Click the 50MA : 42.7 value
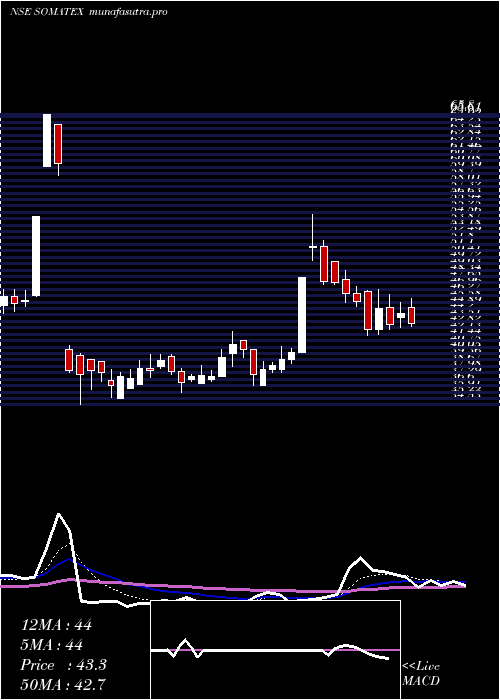This screenshot has width=500, height=700. (63, 684)
